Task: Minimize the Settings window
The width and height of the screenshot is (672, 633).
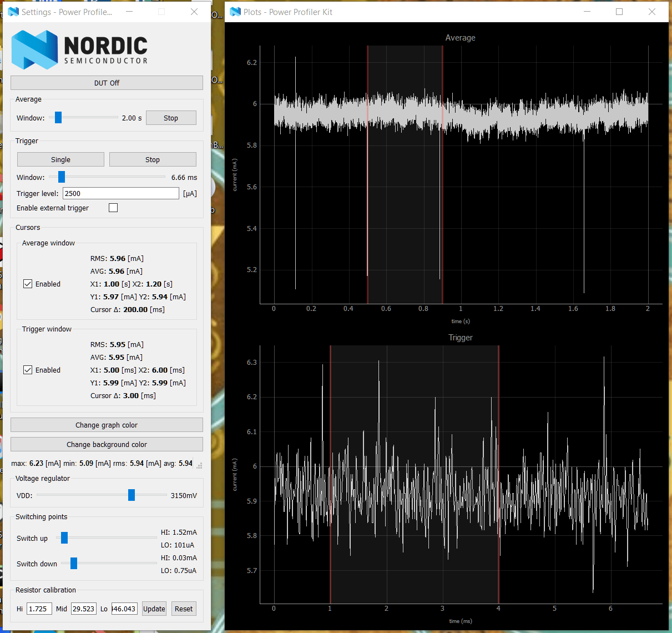Action: coord(129,12)
